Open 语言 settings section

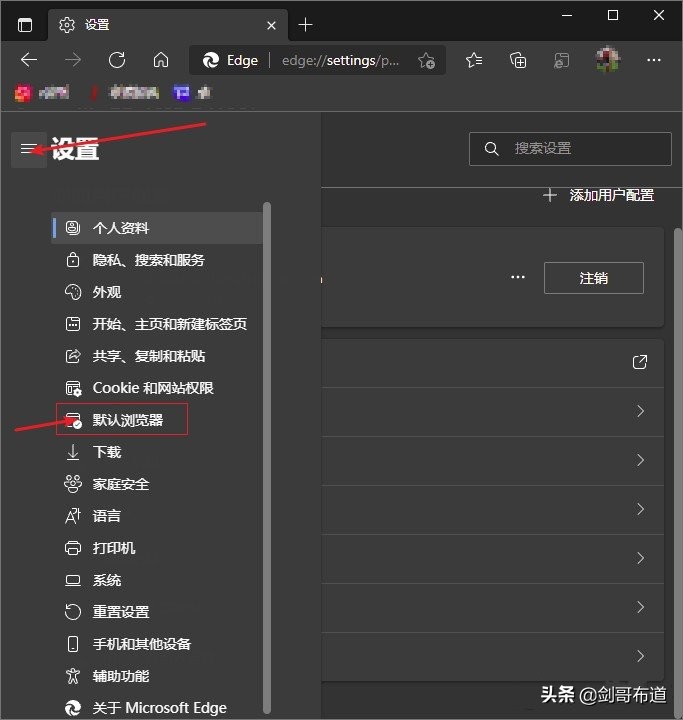tap(157, 516)
